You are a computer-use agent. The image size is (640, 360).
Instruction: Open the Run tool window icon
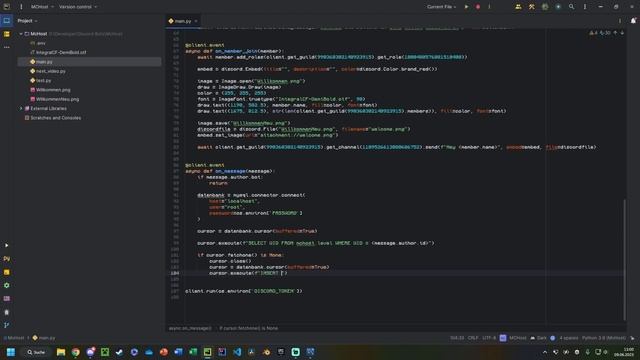[7, 245]
